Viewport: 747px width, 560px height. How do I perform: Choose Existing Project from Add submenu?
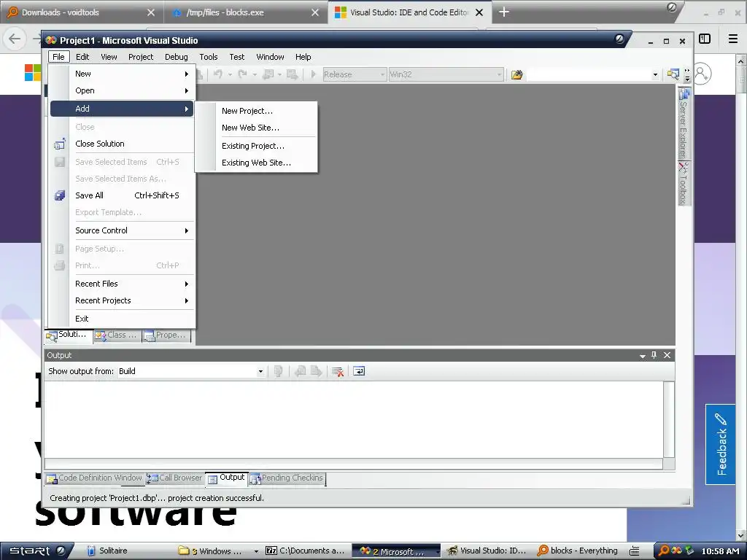256,146
